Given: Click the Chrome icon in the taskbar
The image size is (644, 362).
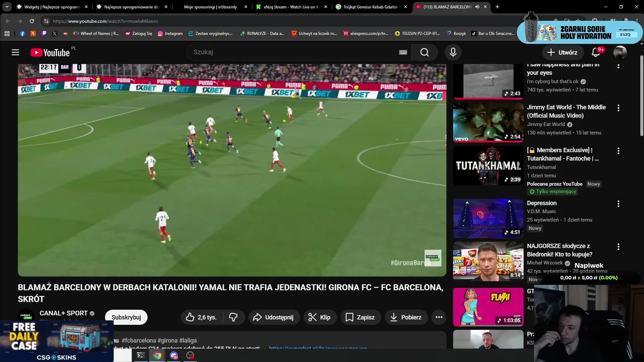Looking at the screenshot, I should point(157,355).
